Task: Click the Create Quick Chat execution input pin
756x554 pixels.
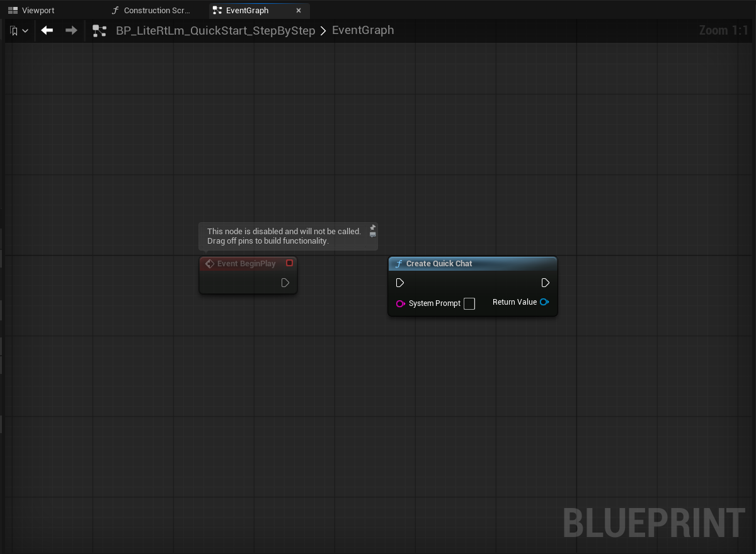Action: (400, 283)
